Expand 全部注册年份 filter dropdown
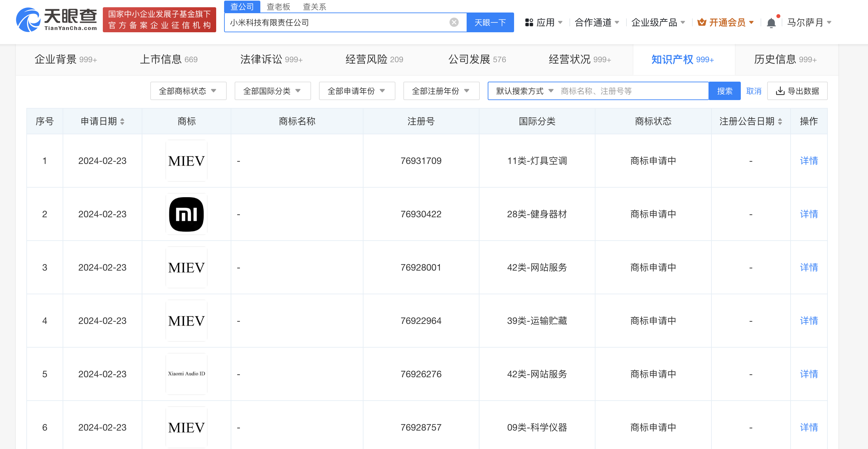Screen dimensions: 868x449 (x=441, y=91)
